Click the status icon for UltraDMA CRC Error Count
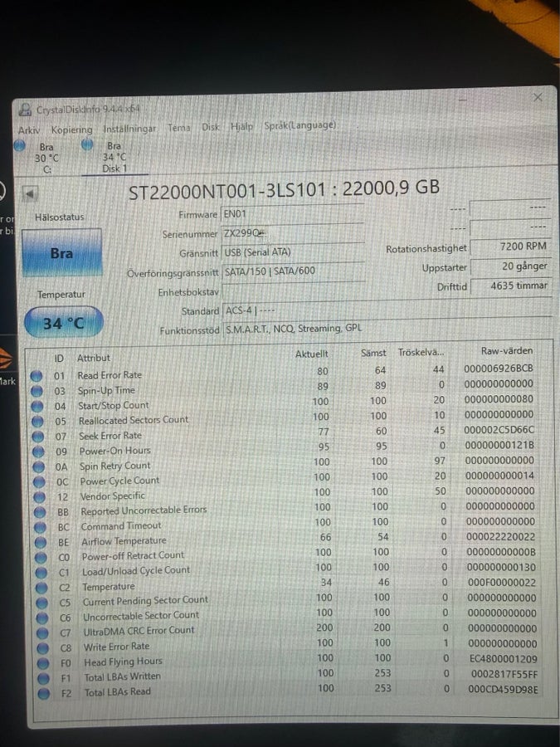 43,633
